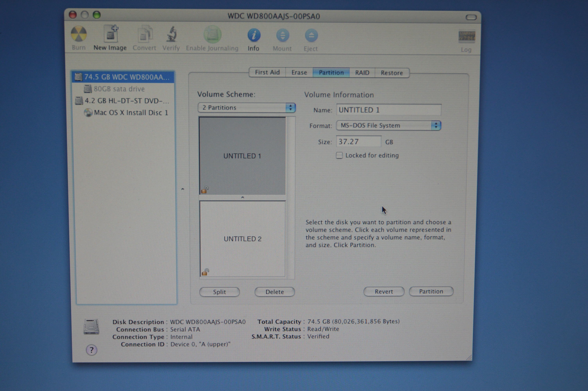
Task: Click the Mount toolbar icon
Action: point(282,35)
